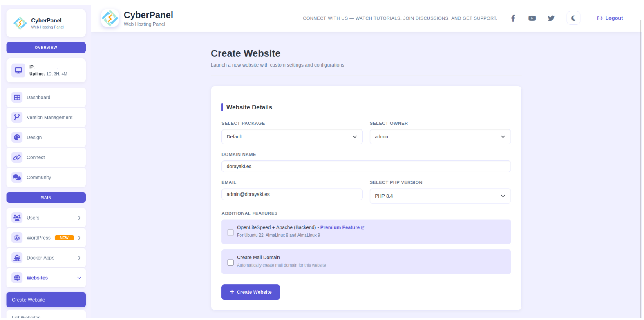
Task: Click the Version Management branch icon
Action: [17, 118]
